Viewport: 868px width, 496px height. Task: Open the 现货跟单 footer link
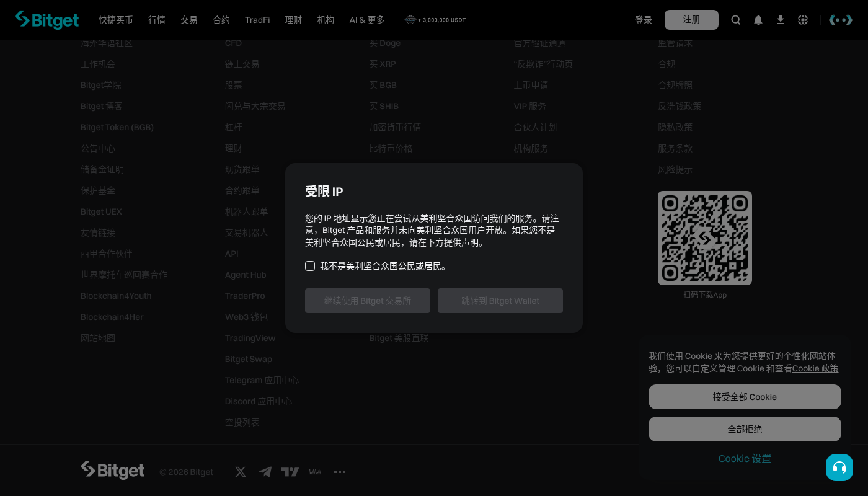click(242, 169)
